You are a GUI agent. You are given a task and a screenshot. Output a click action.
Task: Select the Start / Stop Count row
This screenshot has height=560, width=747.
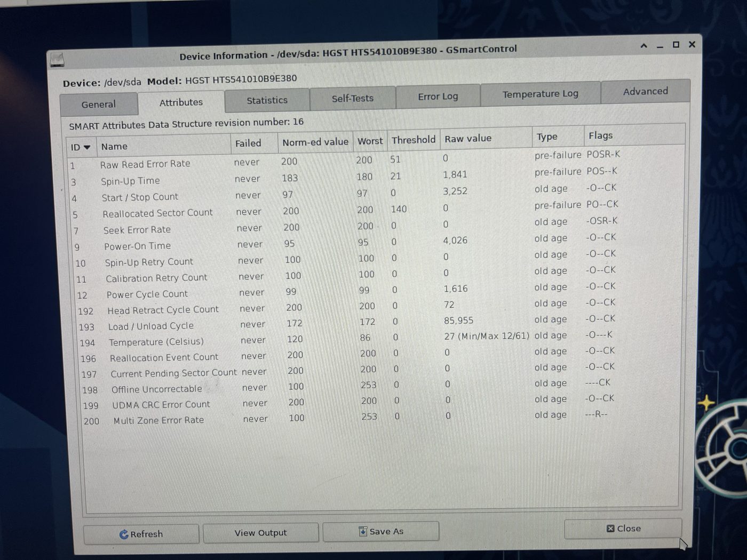[377, 193]
